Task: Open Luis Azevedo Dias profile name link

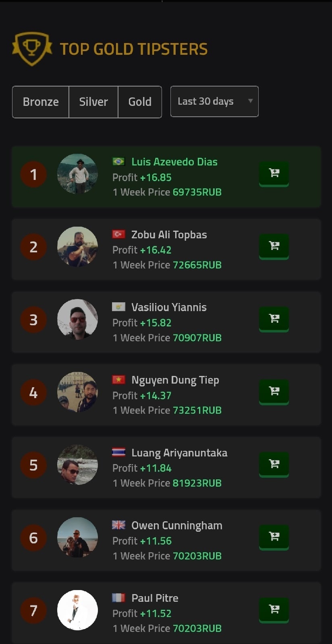Action: point(174,162)
